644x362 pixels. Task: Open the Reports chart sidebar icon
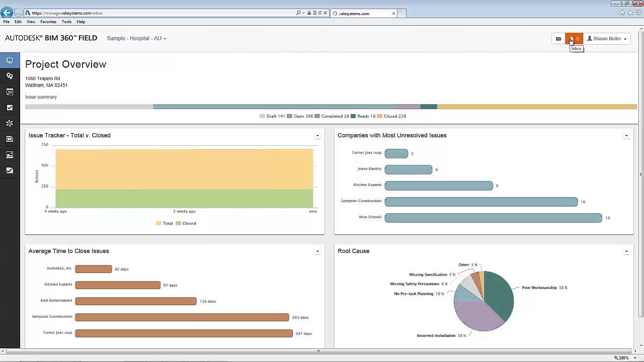click(10, 170)
